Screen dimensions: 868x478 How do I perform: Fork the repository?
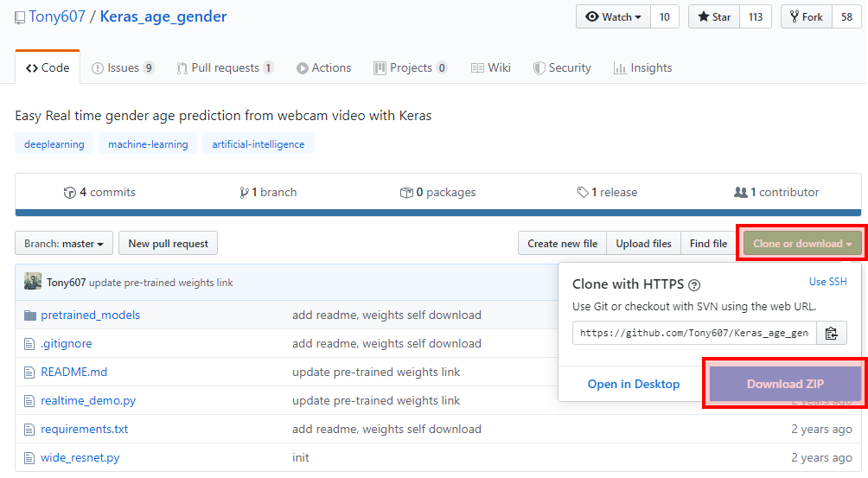click(807, 16)
